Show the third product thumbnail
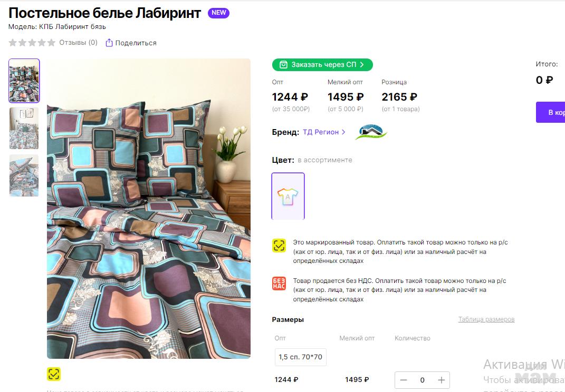 click(x=24, y=175)
